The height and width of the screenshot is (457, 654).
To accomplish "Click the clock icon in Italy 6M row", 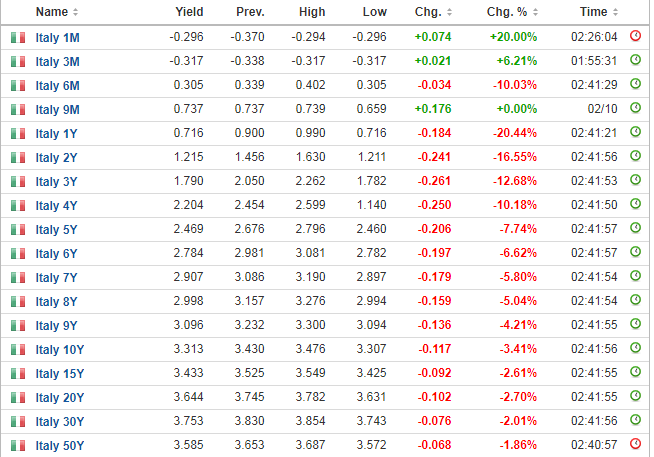I will pyautogui.click(x=635, y=84).
